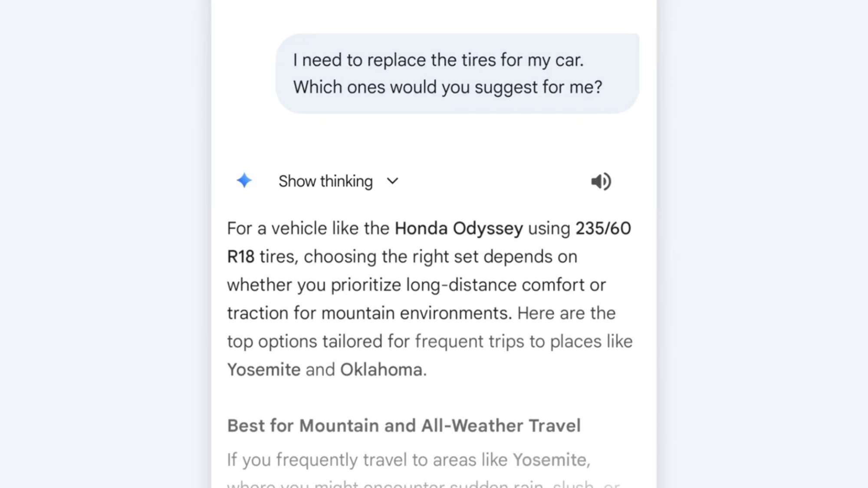The image size is (868, 488).
Task: Play the response aloud with speaker icon
Action: point(601,181)
